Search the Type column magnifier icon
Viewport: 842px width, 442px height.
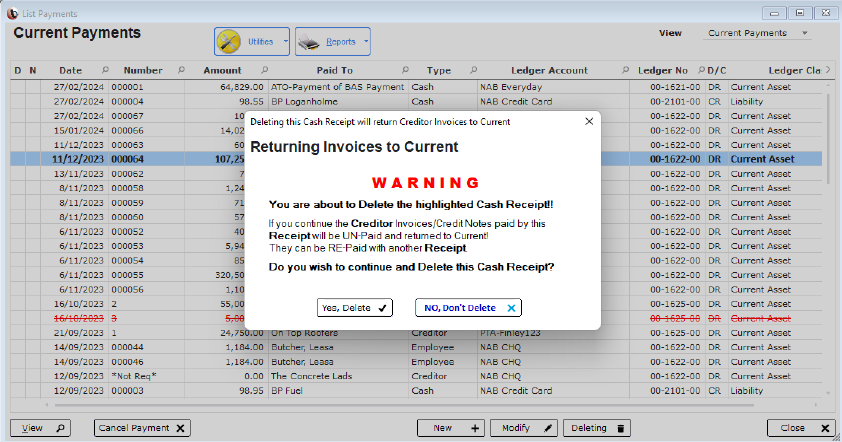(474, 70)
